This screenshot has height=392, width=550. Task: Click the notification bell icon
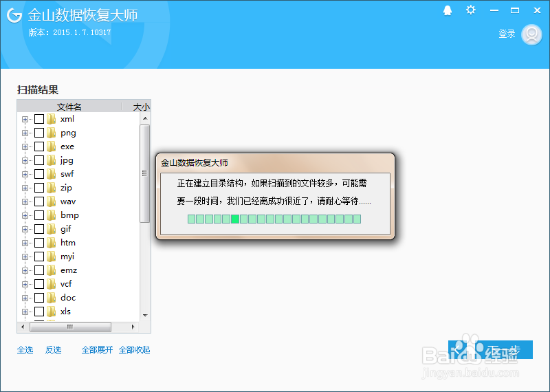(448, 10)
